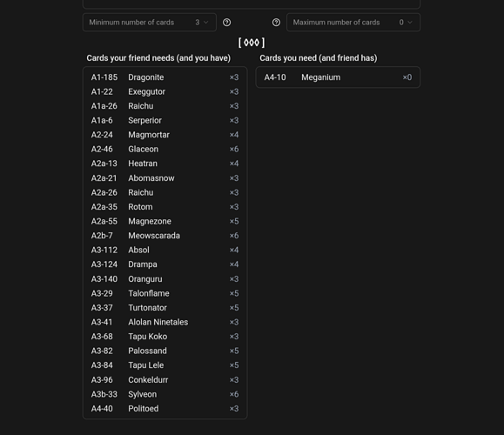The width and height of the screenshot is (504, 435).
Task: Open Minimum number of cards dropdown
Action: click(150, 23)
